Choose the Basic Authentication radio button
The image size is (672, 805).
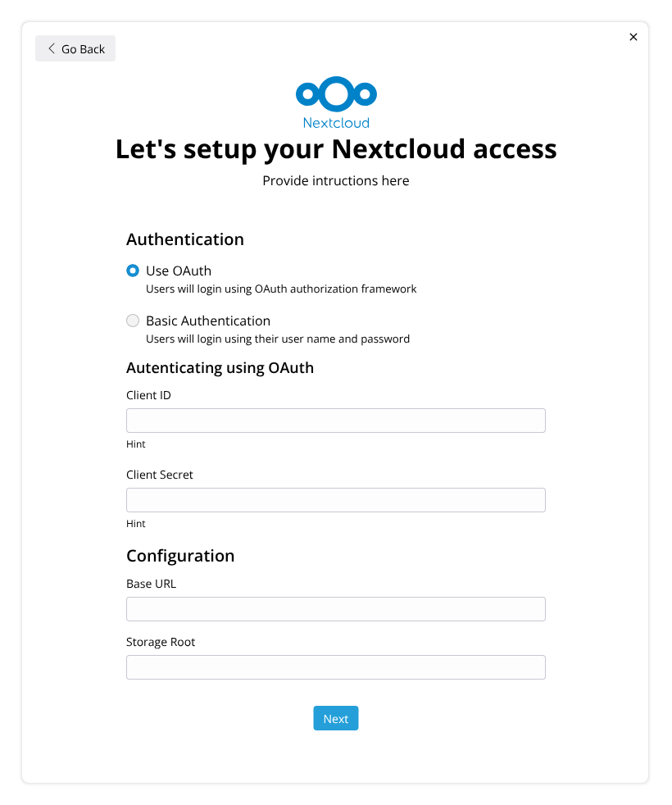pos(133,321)
